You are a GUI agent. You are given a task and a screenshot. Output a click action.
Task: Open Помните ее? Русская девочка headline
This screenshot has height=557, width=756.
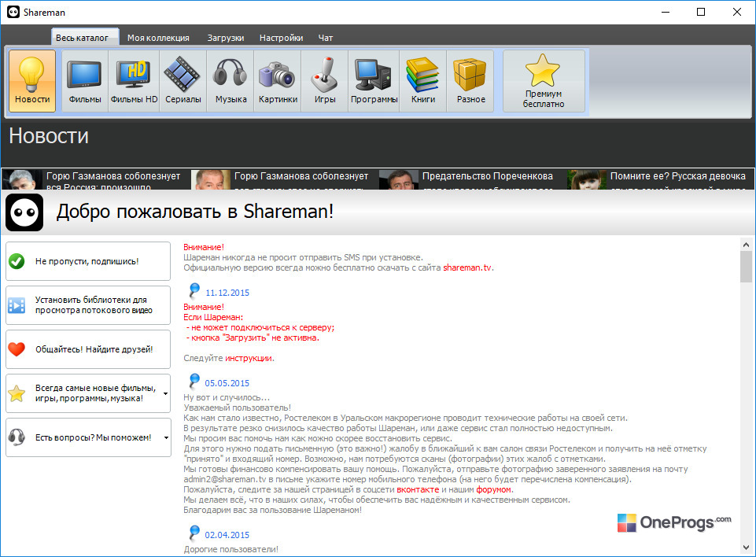point(678,176)
